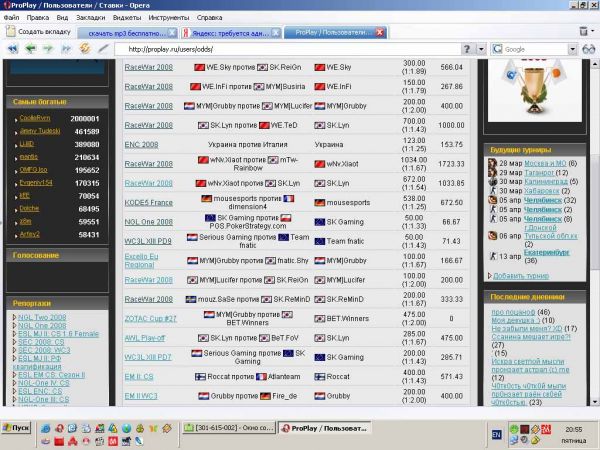Click the glasses icon beside the search box
Image resolution: width=600 pixels, height=450 pixels.
pyautogui.click(x=589, y=49)
